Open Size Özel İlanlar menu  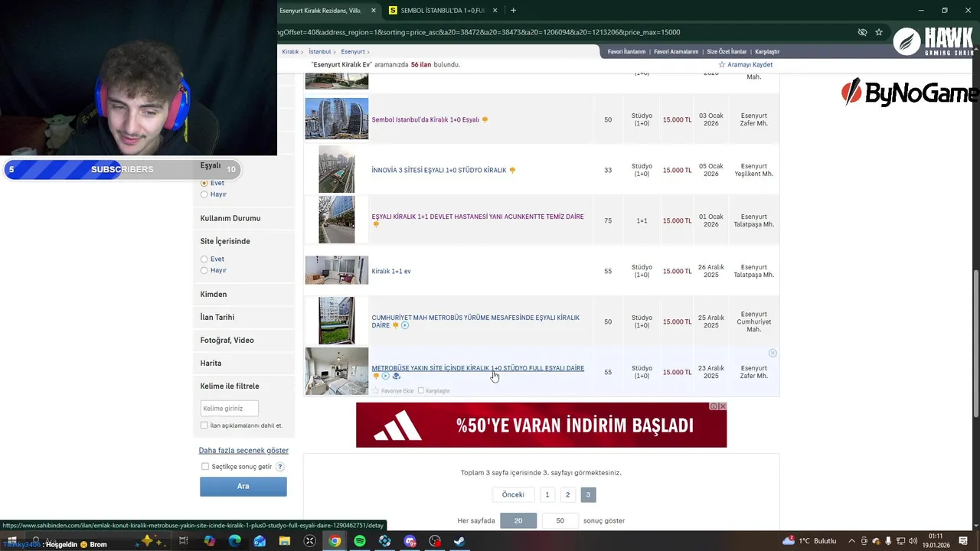(x=727, y=52)
